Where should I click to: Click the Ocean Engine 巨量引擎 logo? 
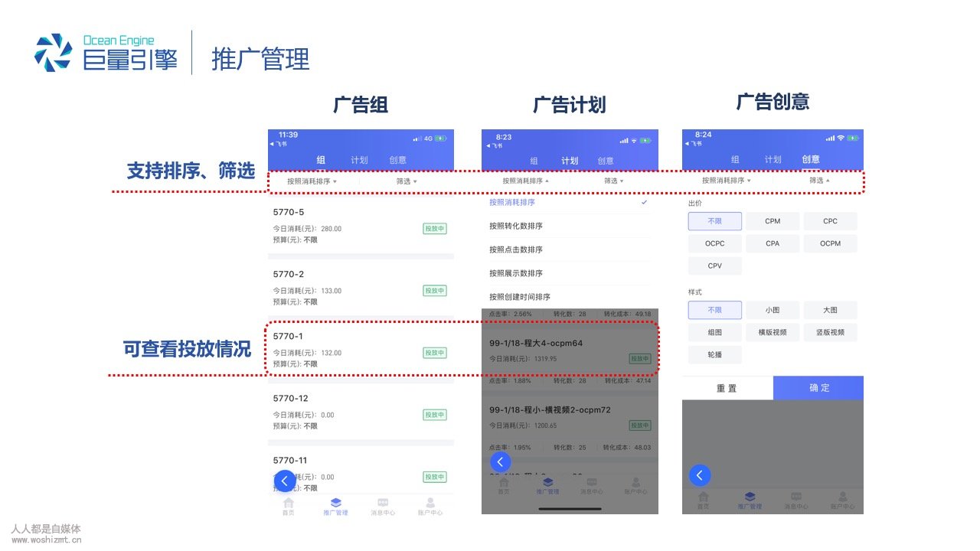pyautogui.click(x=106, y=53)
